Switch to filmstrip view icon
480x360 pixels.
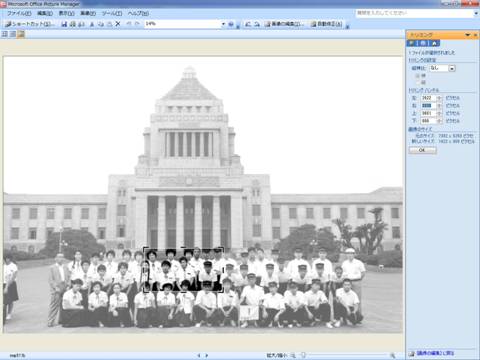pyautogui.click(x=13, y=34)
